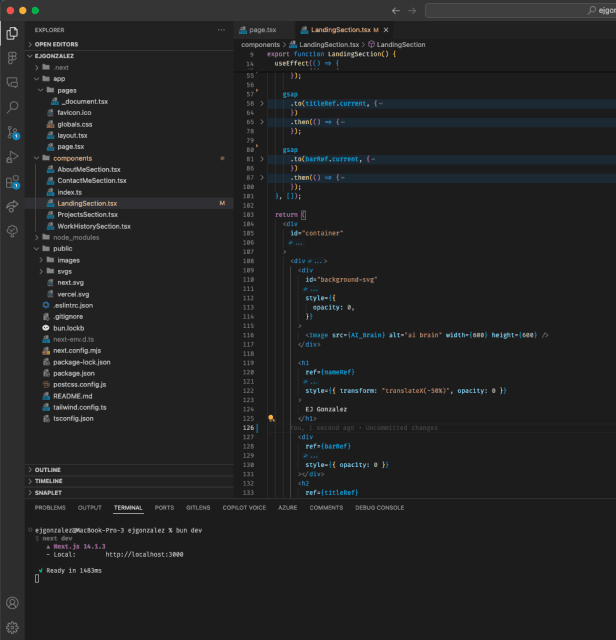Click LandingSection symbol breadcrumb
Viewport: 616px width, 640px height.
pos(397,44)
